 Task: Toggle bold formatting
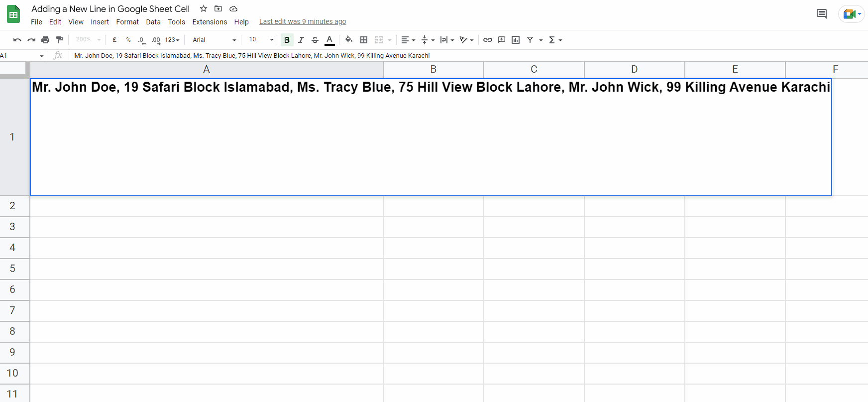[x=287, y=40]
